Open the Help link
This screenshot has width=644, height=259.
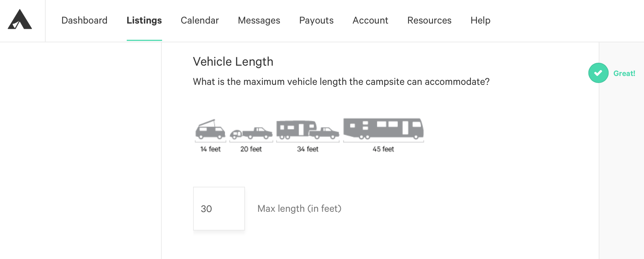coord(480,20)
